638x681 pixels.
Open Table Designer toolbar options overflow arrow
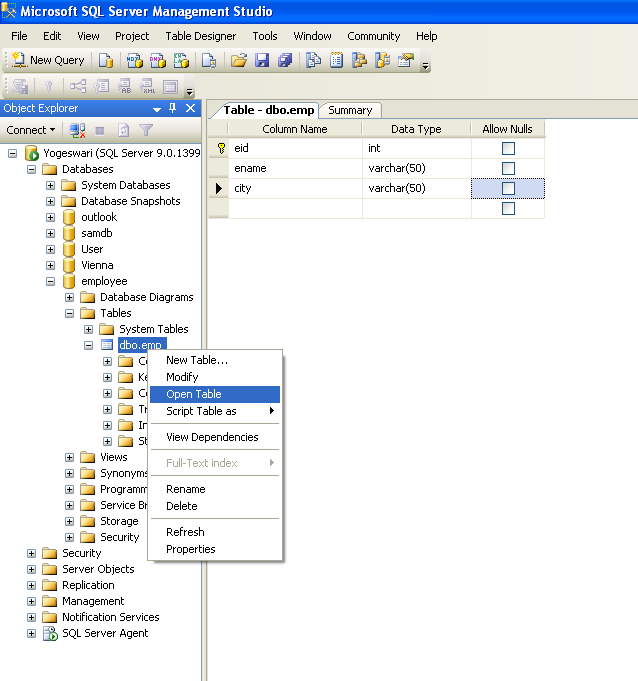click(189, 92)
